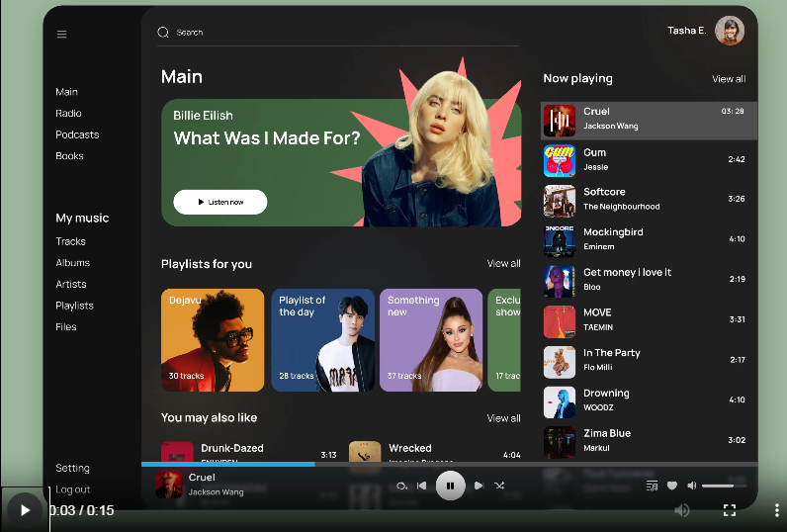Open Albums under My music

(x=73, y=263)
